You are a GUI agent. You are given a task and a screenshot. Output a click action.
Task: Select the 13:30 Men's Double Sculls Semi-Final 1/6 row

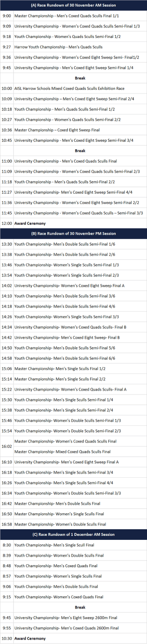click(x=73, y=244)
